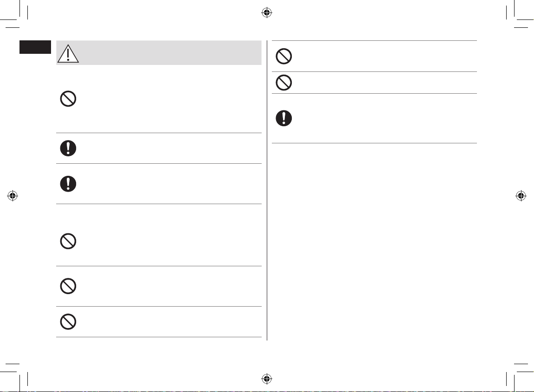This screenshot has height=392, width=534.
Task: Click the second-to-last prohibition icon, left column
Action: [x=68, y=286]
